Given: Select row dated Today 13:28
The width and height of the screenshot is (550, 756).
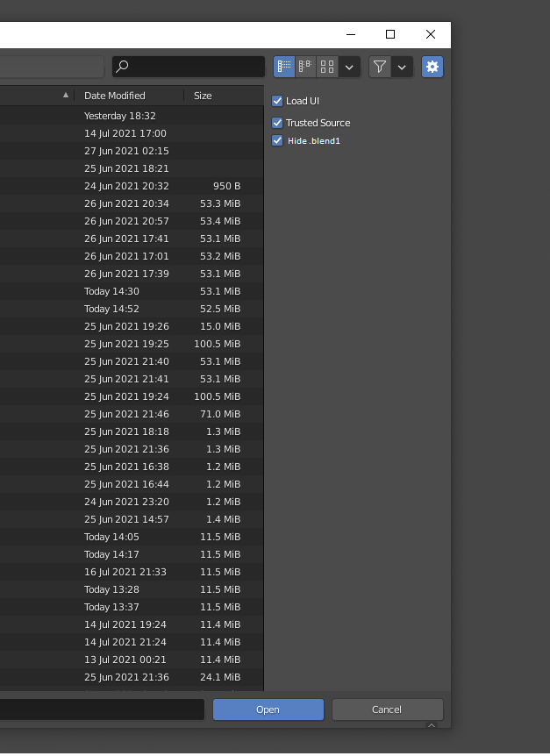Looking at the screenshot, I should tap(132, 589).
